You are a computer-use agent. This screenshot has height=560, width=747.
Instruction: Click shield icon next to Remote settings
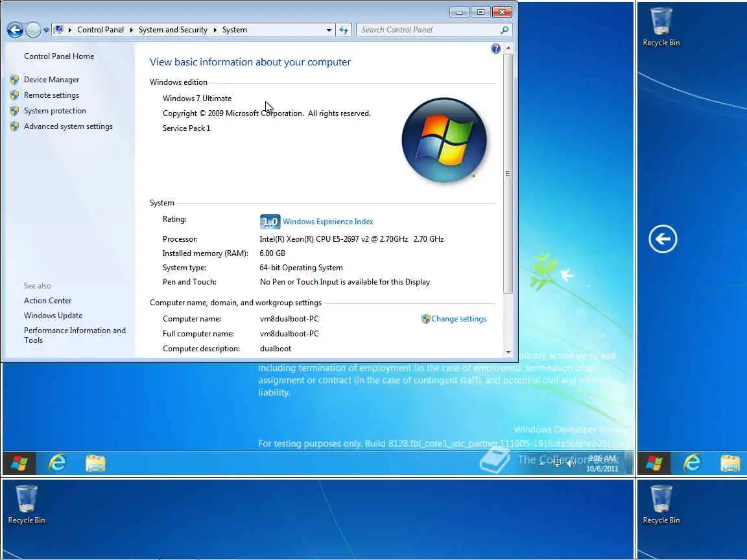[14, 95]
